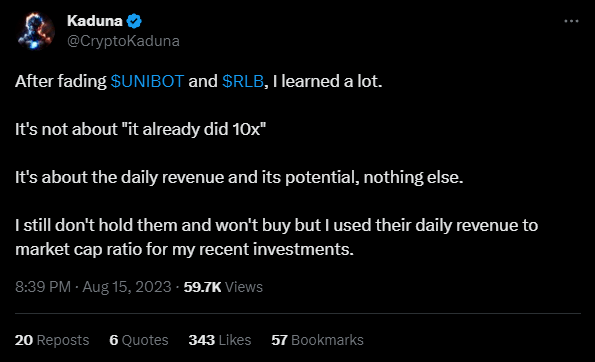Screen dimensions: 595x362
Task: Open the $UNIBOT cashtag link
Action: (147, 81)
